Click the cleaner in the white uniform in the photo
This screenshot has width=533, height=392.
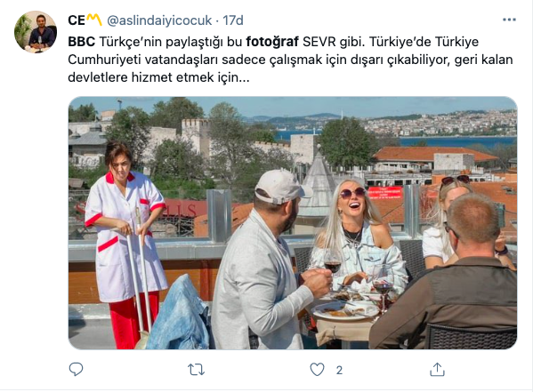click(x=124, y=243)
